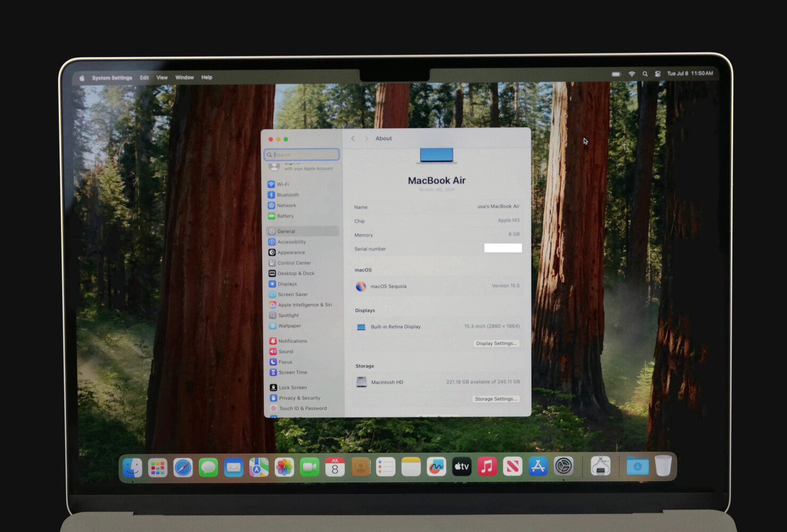Screen dimensions: 787x532
Task: Open Maps from the Dock
Action: [x=259, y=468]
